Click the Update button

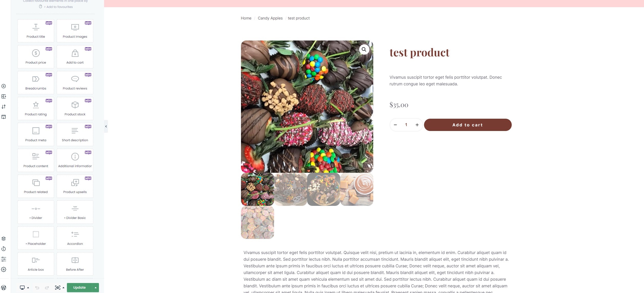79,288
